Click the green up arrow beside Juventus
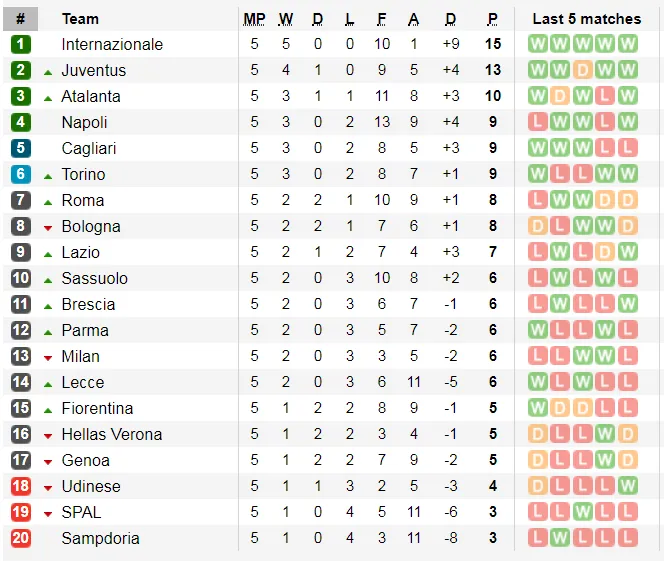This screenshot has width=664, height=561. (x=48, y=71)
